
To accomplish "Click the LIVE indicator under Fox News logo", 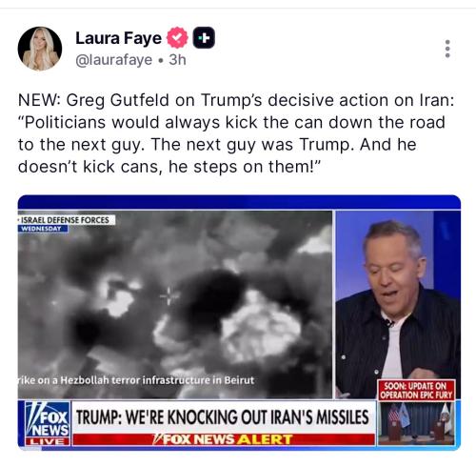I will tap(48, 441).
